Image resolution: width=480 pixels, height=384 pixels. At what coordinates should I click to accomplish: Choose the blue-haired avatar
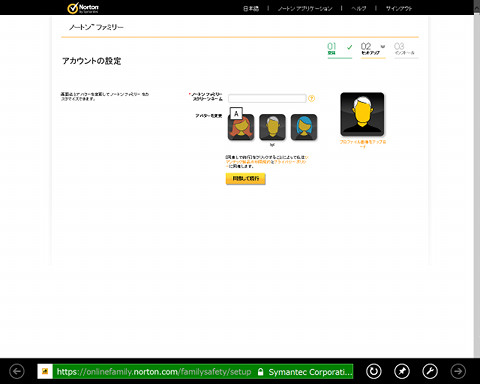coord(304,127)
